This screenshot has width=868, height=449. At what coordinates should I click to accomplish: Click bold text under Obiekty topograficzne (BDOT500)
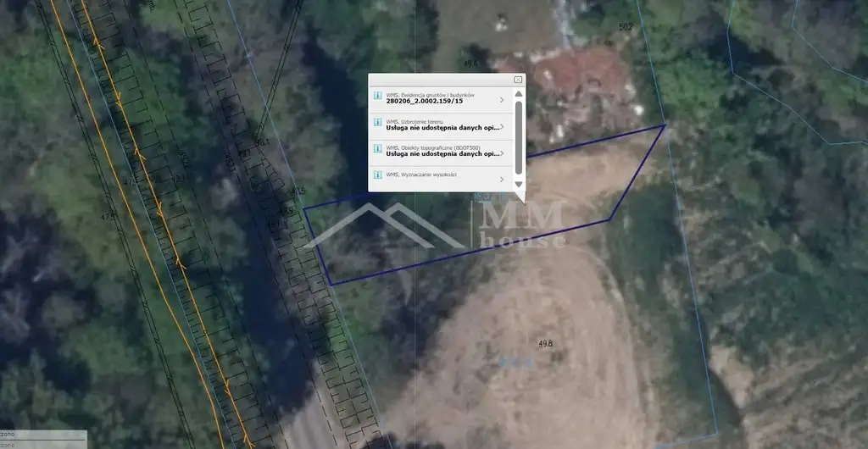tap(441, 154)
